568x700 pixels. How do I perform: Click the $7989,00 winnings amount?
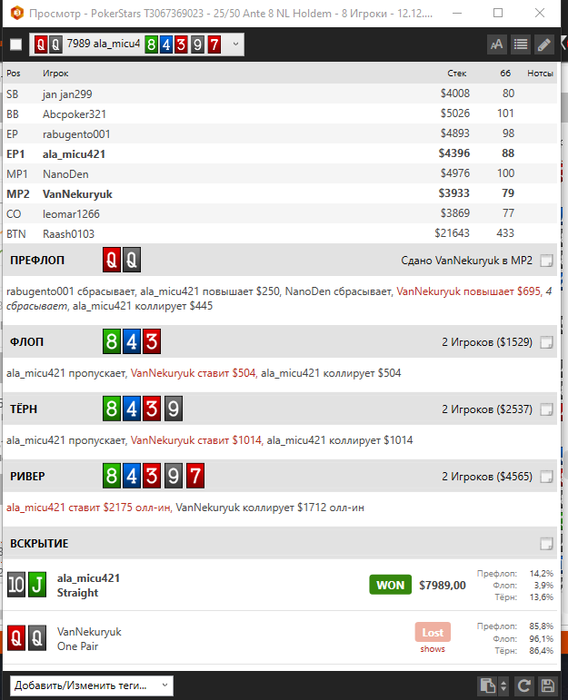(x=442, y=585)
